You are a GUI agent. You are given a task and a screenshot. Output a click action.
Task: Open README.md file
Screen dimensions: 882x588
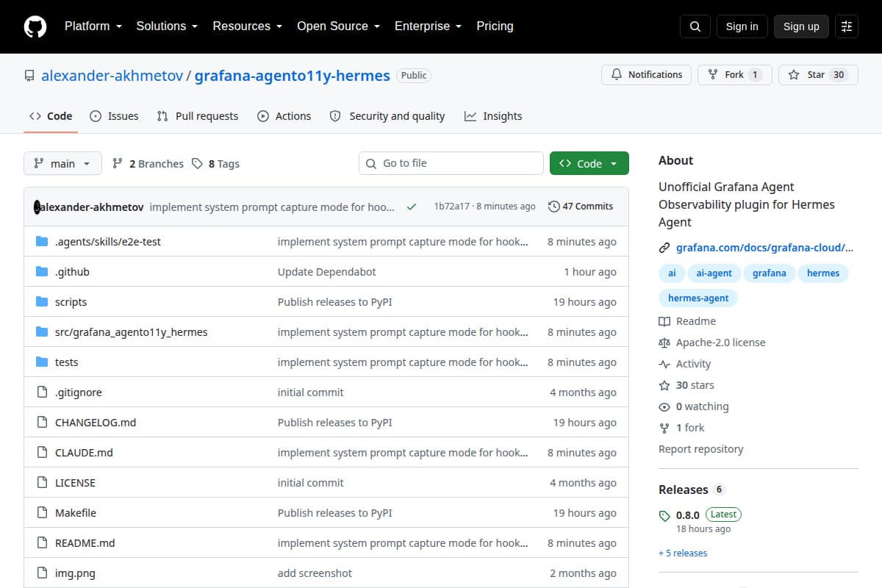click(x=85, y=543)
